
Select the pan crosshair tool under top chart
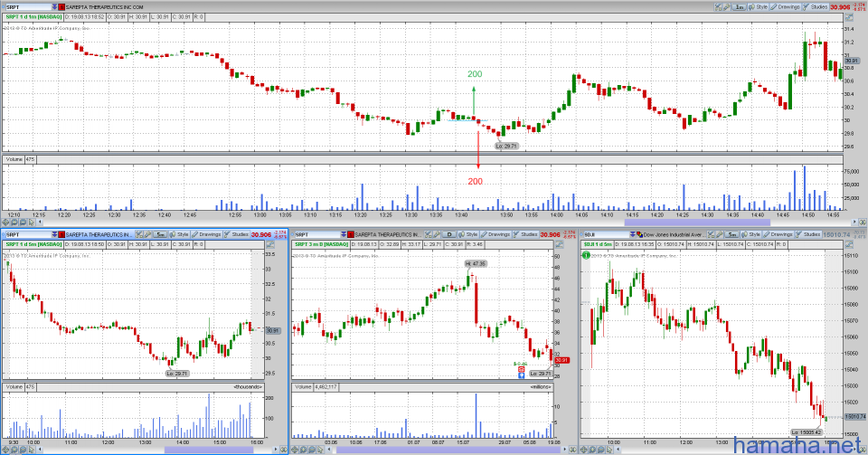[x=5, y=222]
